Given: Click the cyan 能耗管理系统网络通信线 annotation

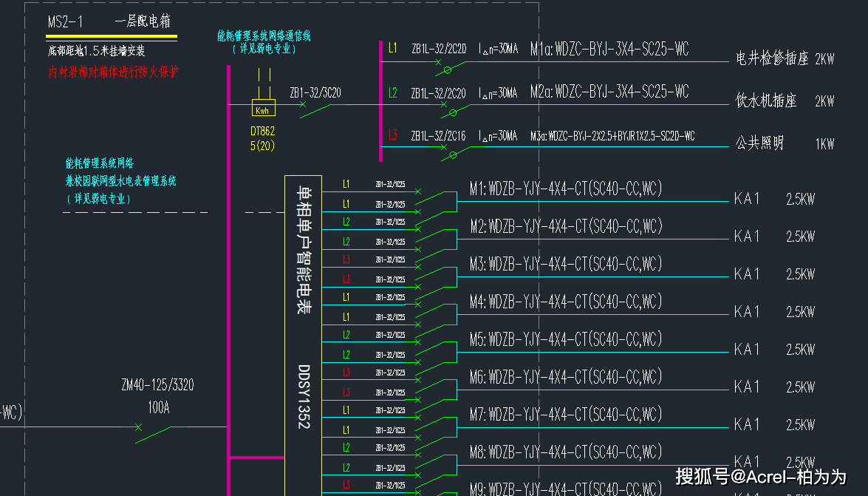Looking at the screenshot, I should tap(264, 35).
